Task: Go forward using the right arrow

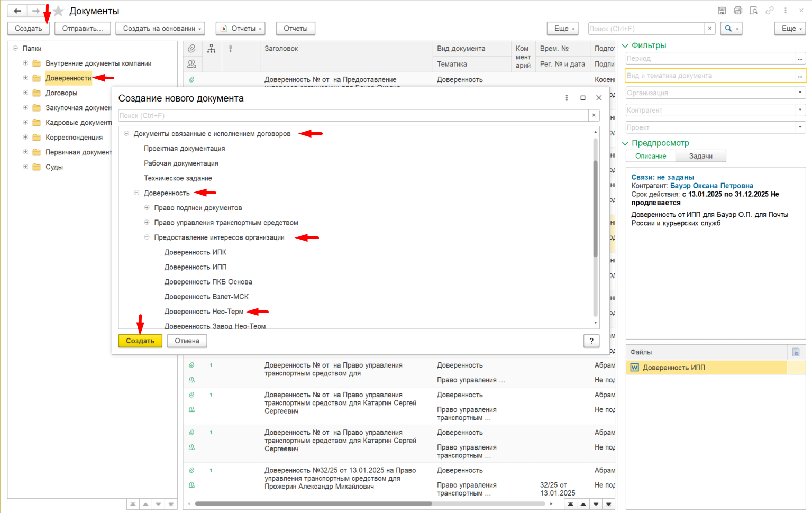Action: pyautogui.click(x=36, y=11)
